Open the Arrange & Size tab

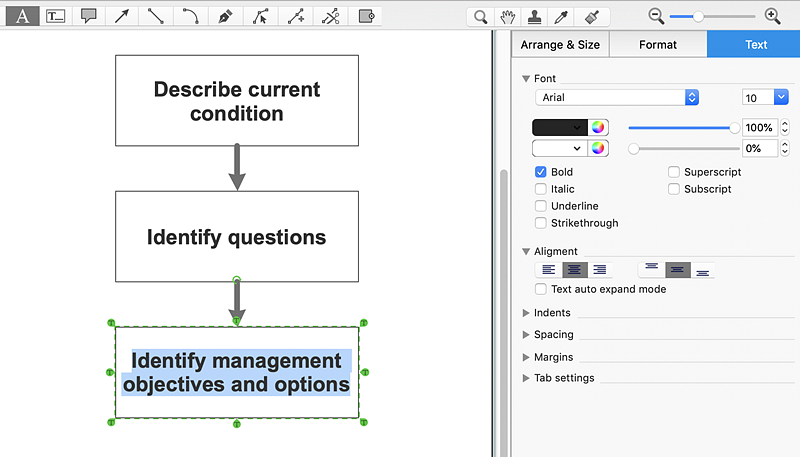[x=560, y=44]
